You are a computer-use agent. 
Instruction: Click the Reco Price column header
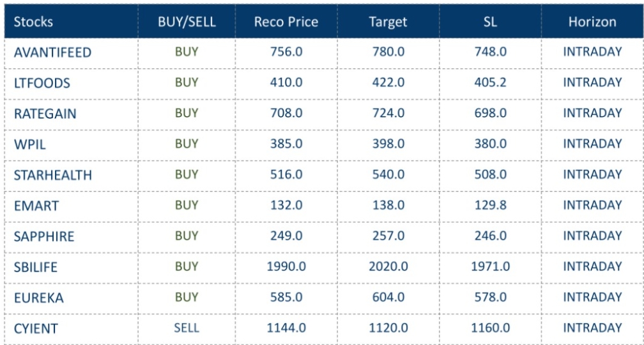(286, 22)
